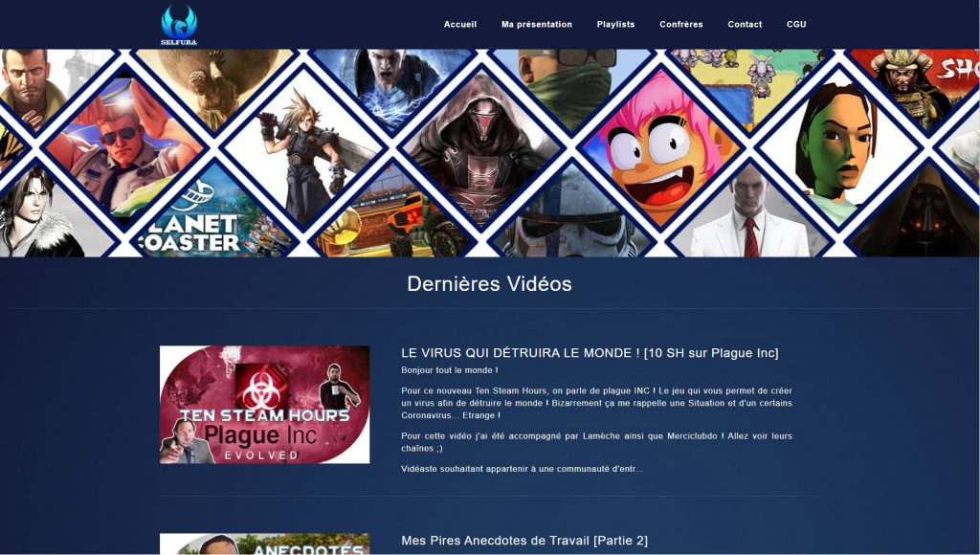Click the 'Vidéaste souhaitant appartenir' description line

coord(522,469)
